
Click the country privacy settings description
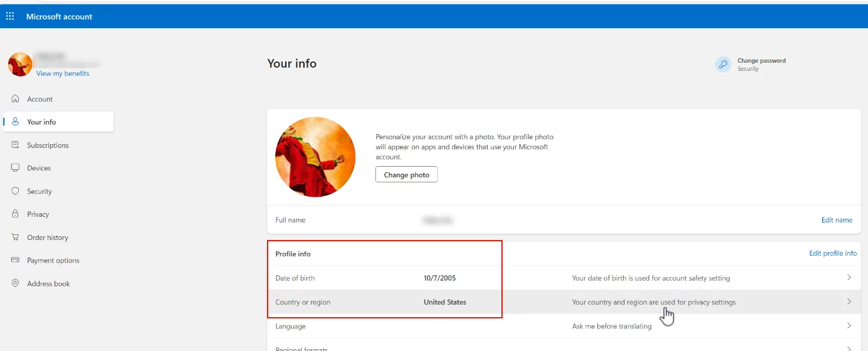[x=654, y=302]
